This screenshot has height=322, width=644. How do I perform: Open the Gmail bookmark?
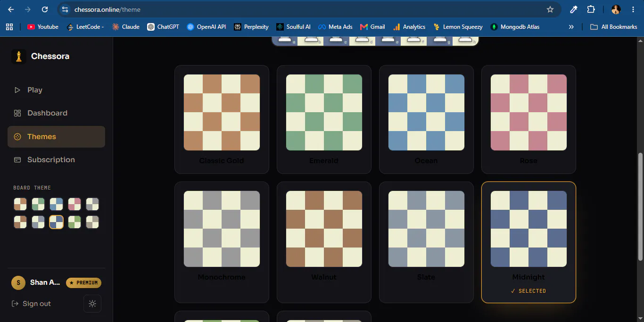(372, 27)
